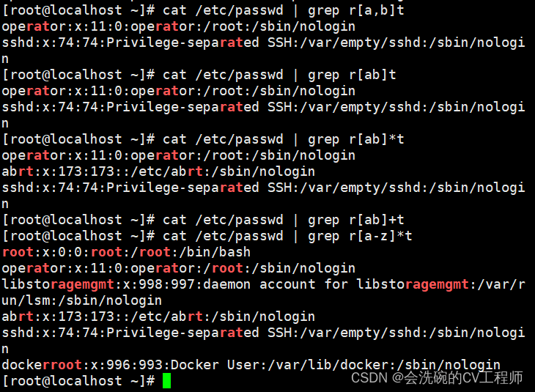The width and height of the screenshot is (535, 392).
Task: Click the green terminal cursor block
Action: tap(166, 381)
